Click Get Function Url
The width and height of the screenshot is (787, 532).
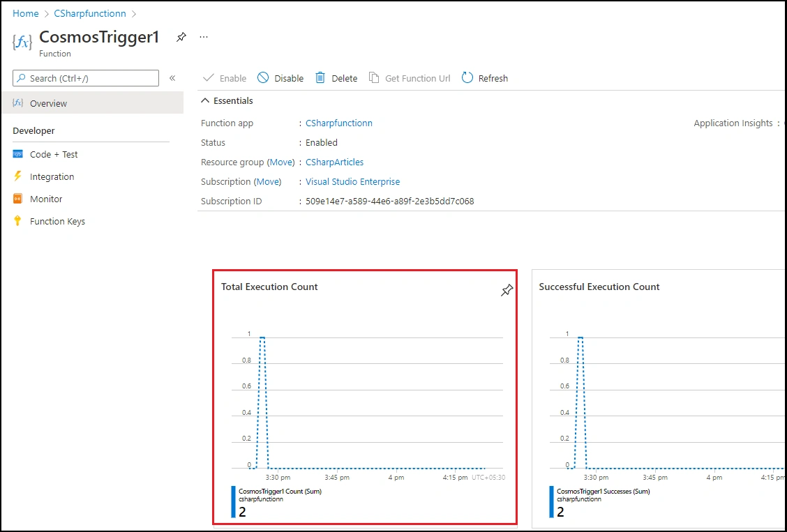point(410,78)
